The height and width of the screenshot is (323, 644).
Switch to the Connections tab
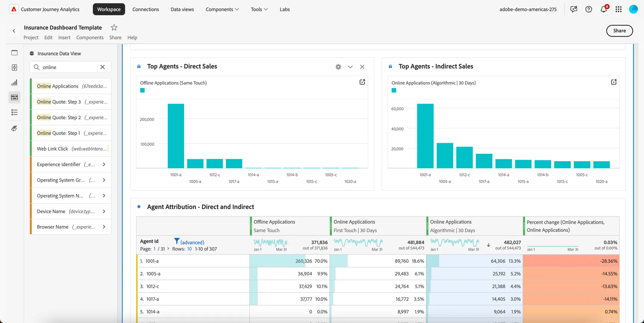[146, 9]
